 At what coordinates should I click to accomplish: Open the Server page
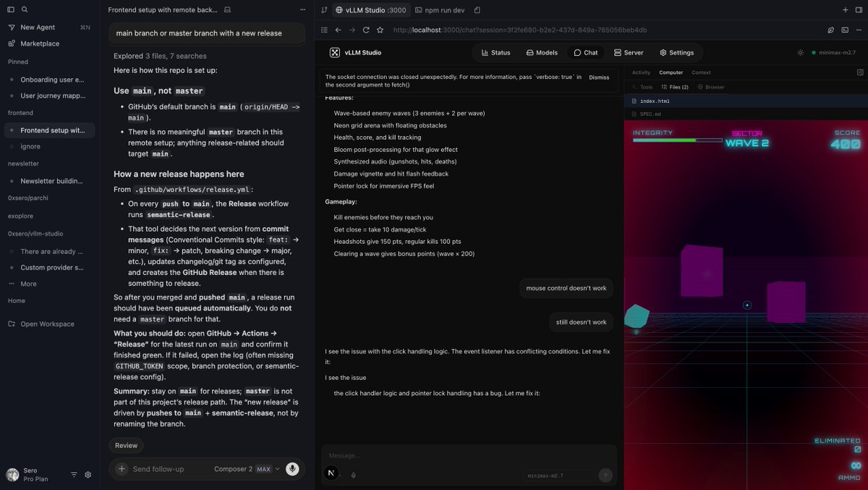[x=629, y=52]
